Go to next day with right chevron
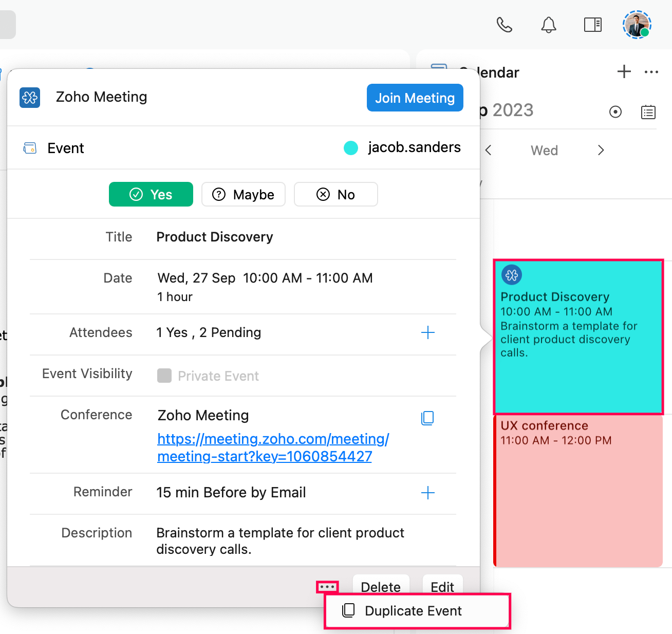This screenshot has width=672, height=634. 601,150
